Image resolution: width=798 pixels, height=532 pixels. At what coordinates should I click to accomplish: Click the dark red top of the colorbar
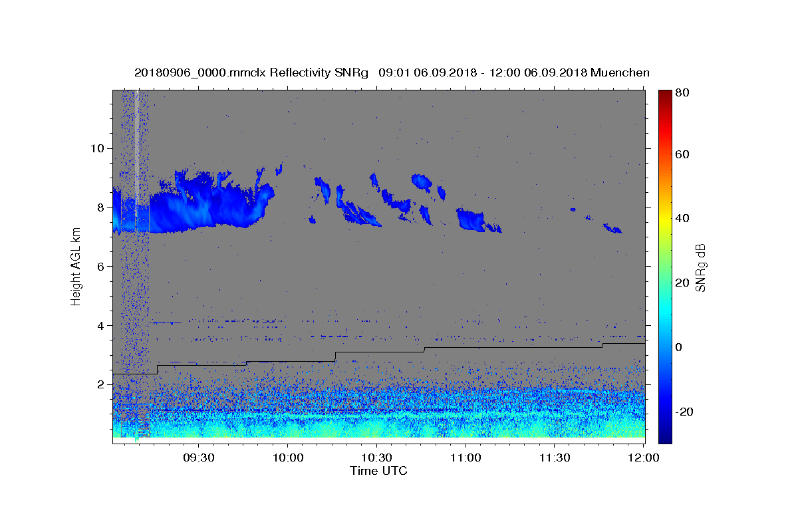click(x=665, y=96)
